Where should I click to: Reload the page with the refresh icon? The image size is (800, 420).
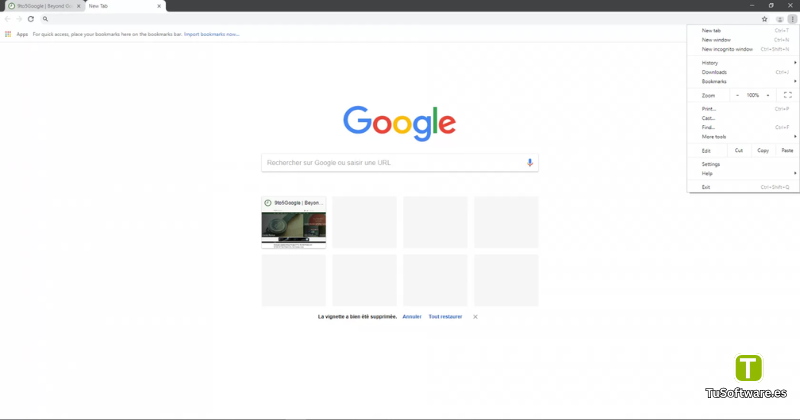click(31, 19)
